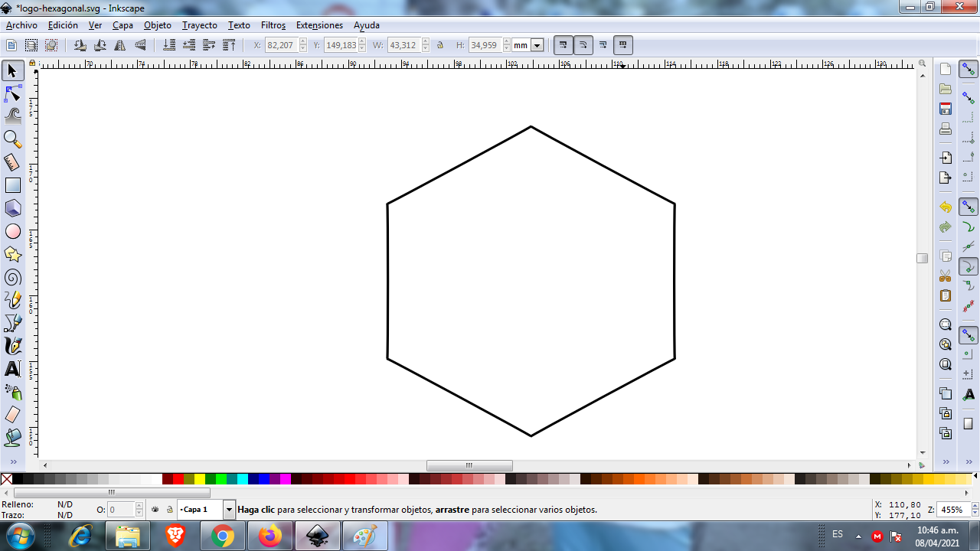The width and height of the screenshot is (980, 551).
Task: Toggle scale stroke width with object
Action: (x=563, y=45)
